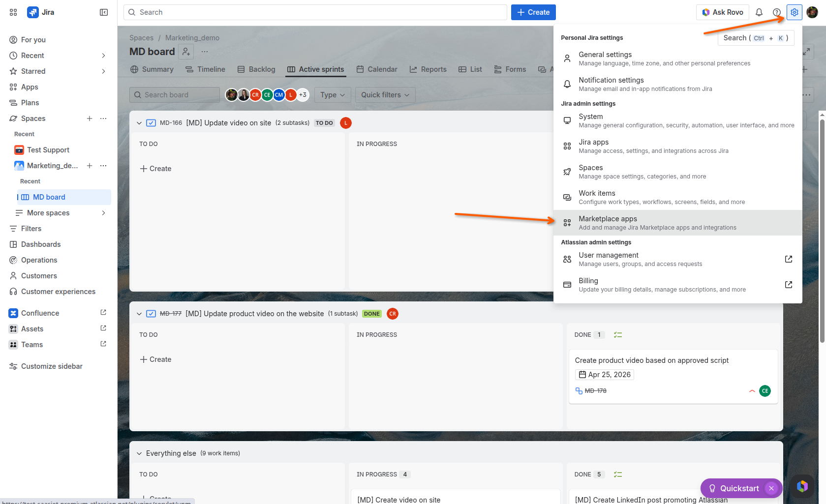Screen dimensions: 826x504
Task: Open the app switcher grid icon
Action: (x=13, y=12)
